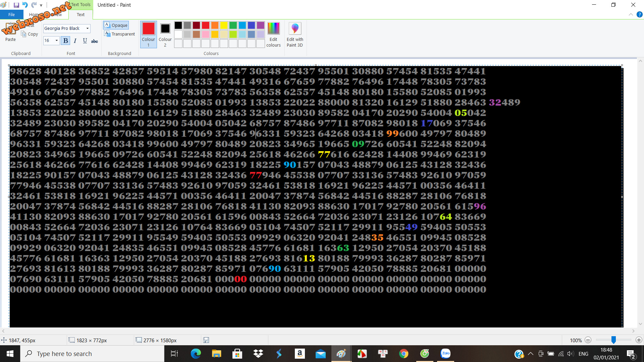Click the Underline formatting icon
Viewport: 644px width, 362px height.
click(x=85, y=41)
